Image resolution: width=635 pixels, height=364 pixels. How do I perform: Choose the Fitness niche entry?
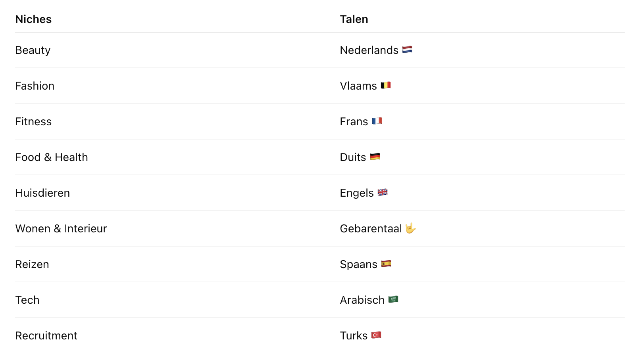coord(33,122)
